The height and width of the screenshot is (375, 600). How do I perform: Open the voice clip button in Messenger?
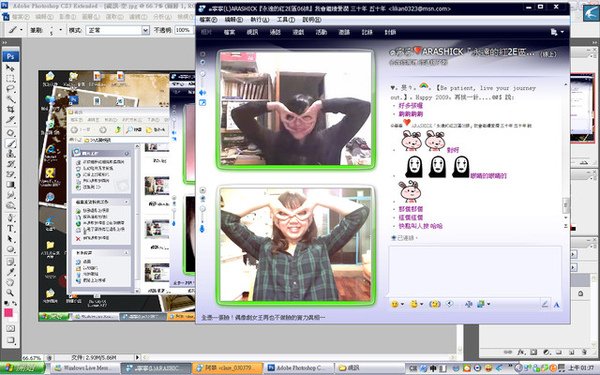pos(450,304)
